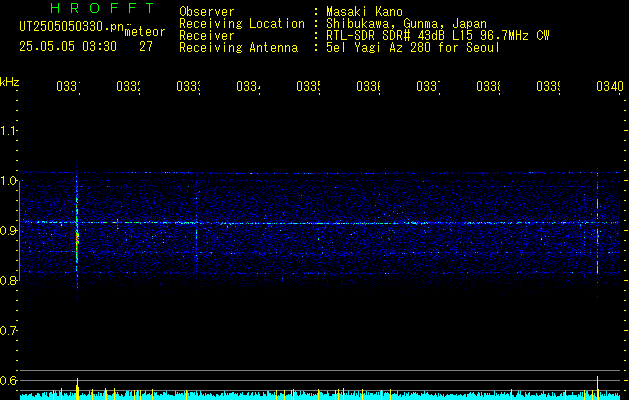
Task: Click the tall yellow intensity spike near 0331
Action: point(77,388)
